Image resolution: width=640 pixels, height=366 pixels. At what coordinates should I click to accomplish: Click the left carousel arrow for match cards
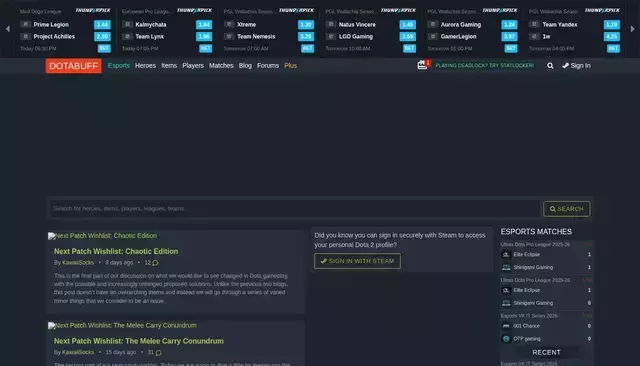click(x=7, y=29)
